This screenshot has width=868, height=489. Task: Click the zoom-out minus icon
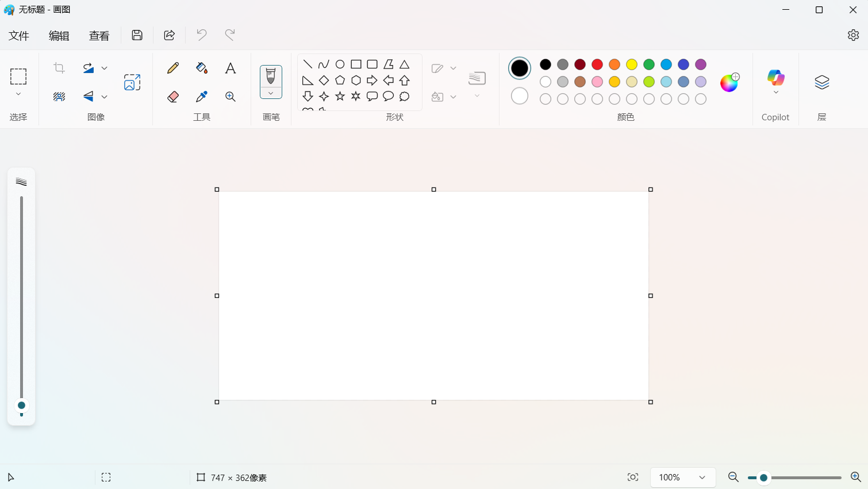click(x=733, y=477)
